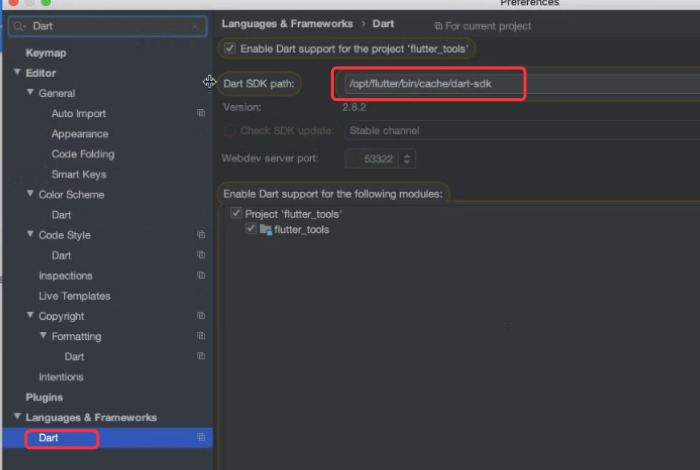The height and width of the screenshot is (470, 700).
Task: Collapse the Editor tree node
Action: tap(17, 72)
